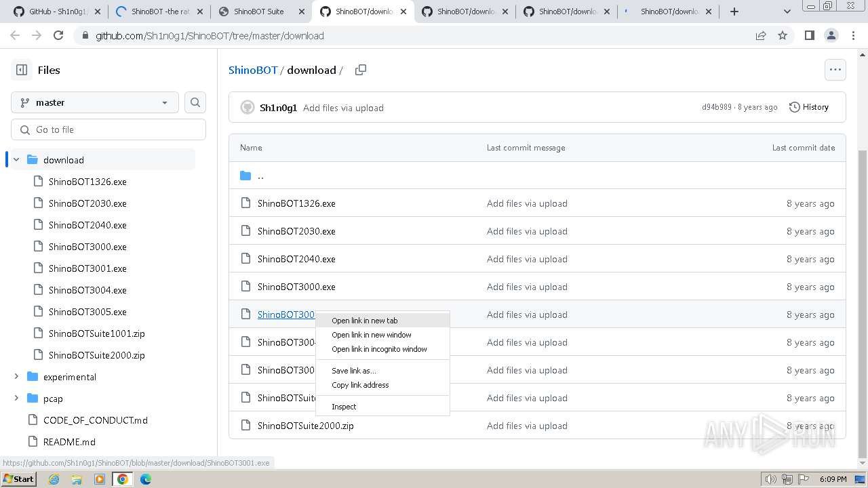Toggle the browser side panel

click(809, 35)
